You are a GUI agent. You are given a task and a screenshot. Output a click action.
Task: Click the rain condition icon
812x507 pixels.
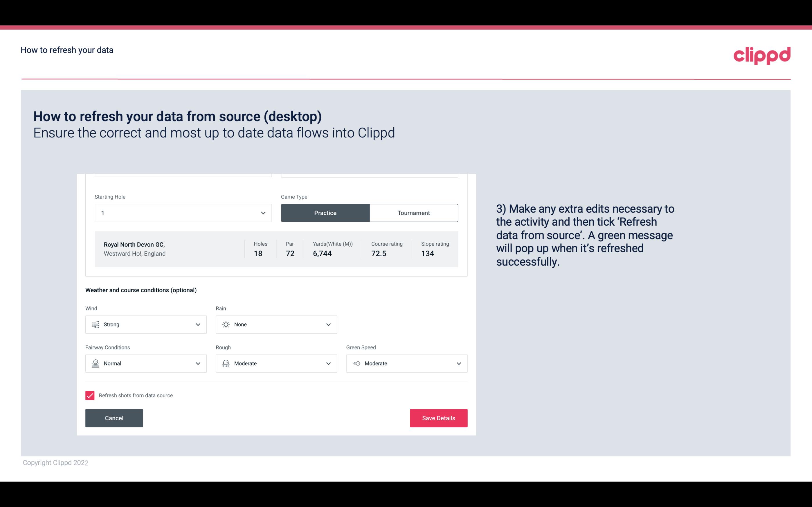[x=226, y=324]
